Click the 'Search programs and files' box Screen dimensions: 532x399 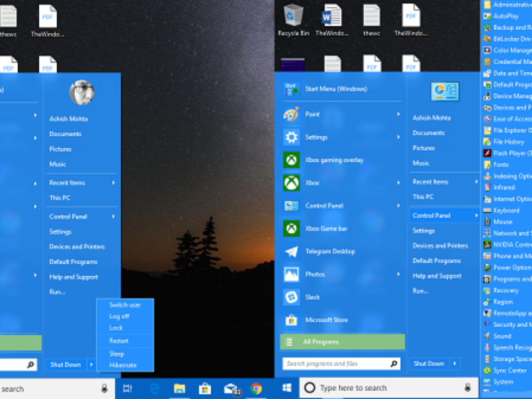(x=341, y=364)
